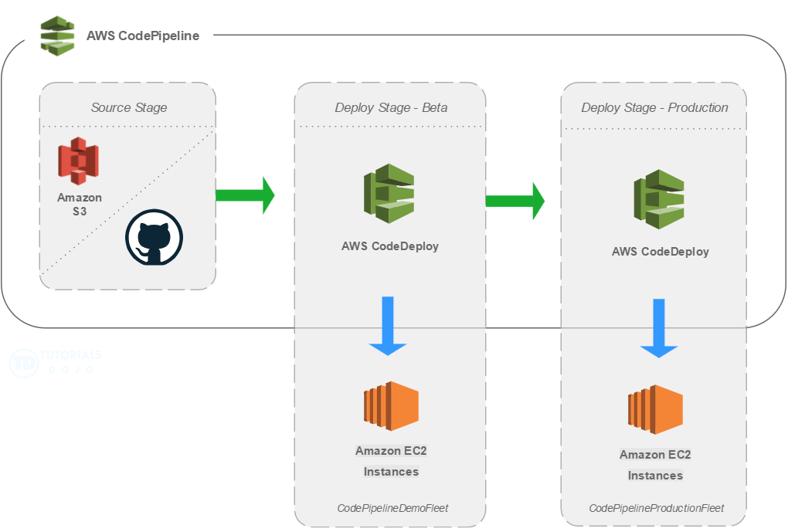Click the AWS CodePipeline title text

[x=143, y=36]
